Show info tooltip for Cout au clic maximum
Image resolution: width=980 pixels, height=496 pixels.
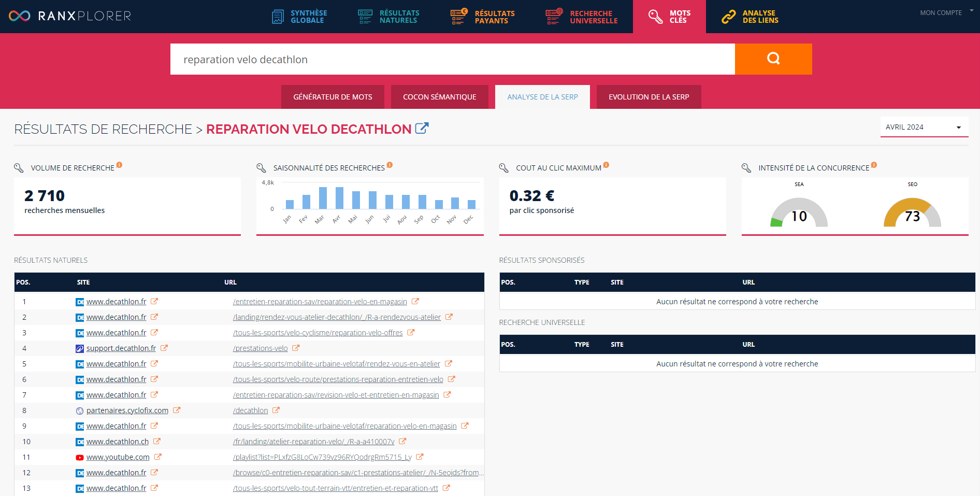pos(606,165)
